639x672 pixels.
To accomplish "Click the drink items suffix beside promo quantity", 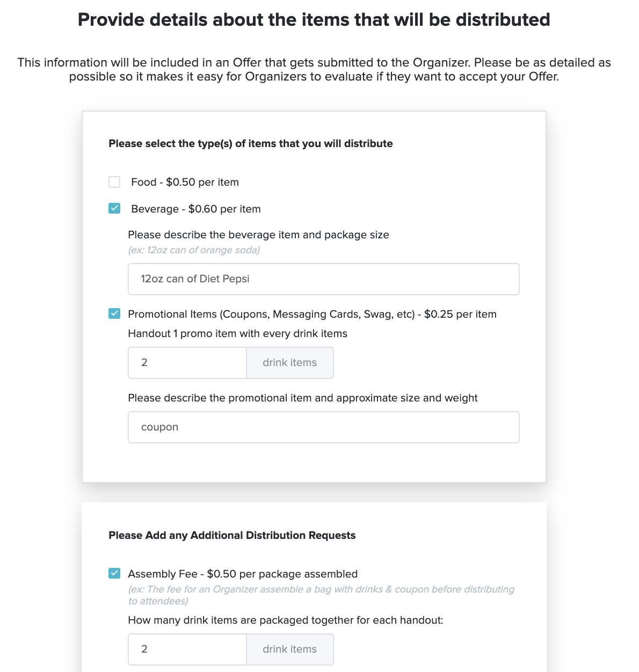I will click(x=290, y=363).
